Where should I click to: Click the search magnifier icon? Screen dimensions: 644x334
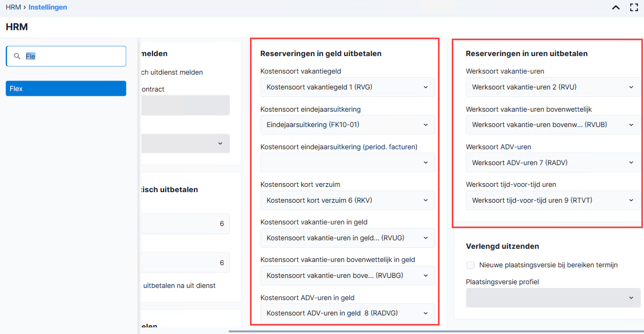(x=17, y=56)
